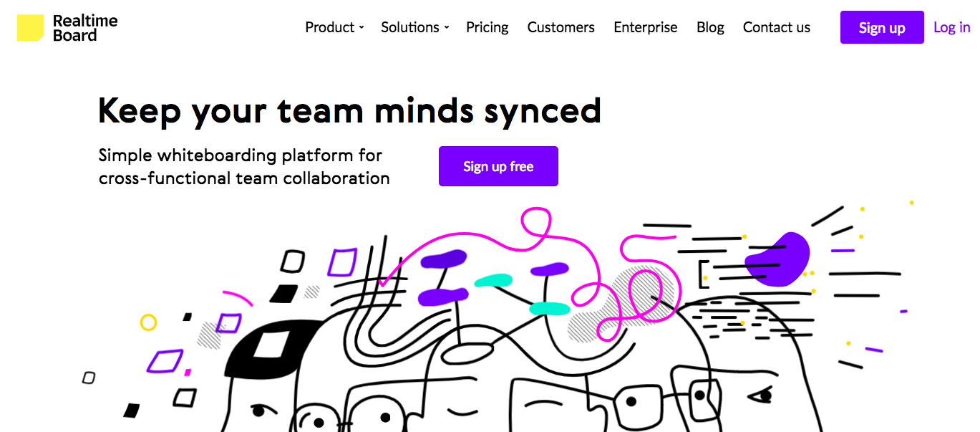This screenshot has width=980, height=432.
Task: Click the yellow Realtime Board logo icon
Action: (x=30, y=28)
